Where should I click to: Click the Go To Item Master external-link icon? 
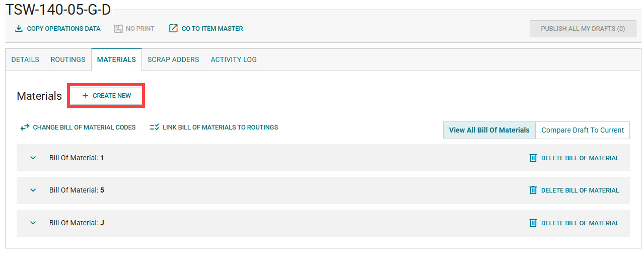point(173,29)
